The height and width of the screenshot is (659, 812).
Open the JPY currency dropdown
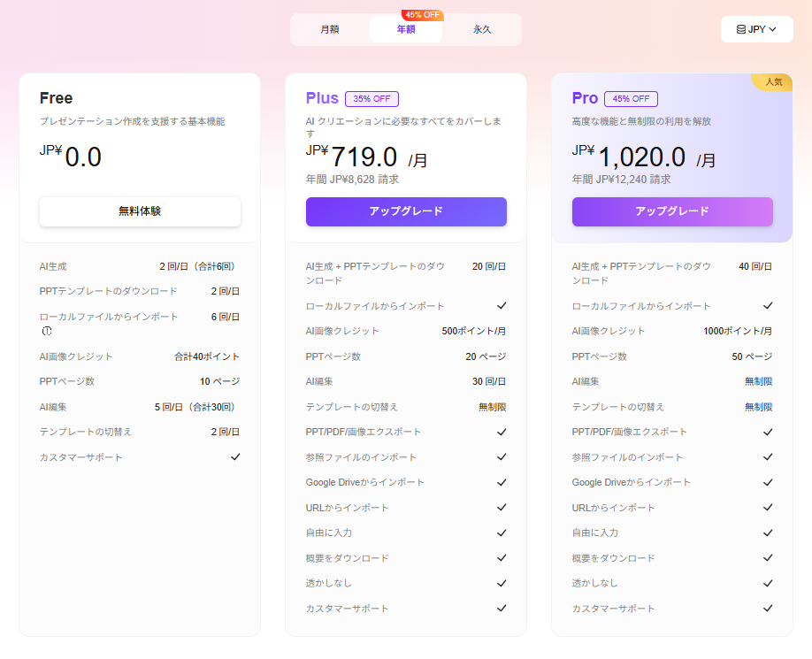tap(756, 29)
